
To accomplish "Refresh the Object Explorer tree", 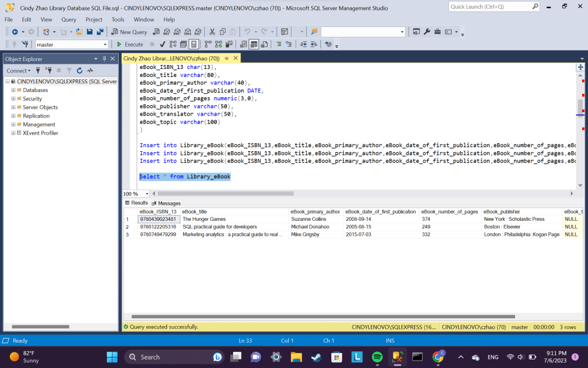I will click(x=79, y=71).
